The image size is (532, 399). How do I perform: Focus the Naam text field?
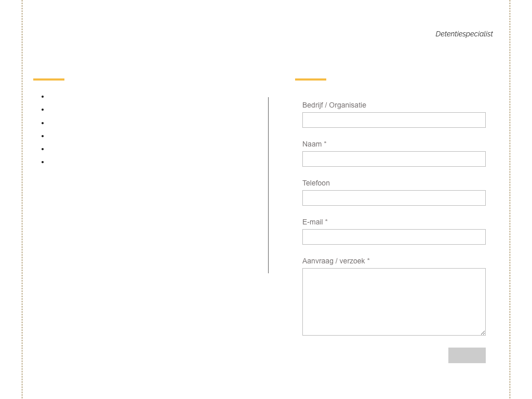click(394, 159)
